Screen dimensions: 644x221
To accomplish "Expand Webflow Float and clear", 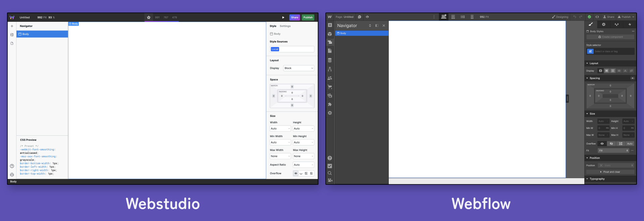I will coord(610,172).
